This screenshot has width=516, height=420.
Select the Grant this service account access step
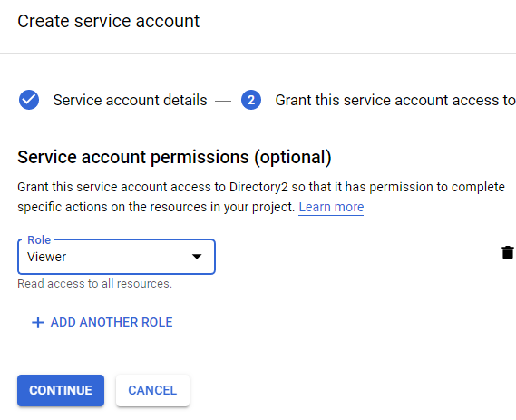pyautogui.click(x=395, y=100)
